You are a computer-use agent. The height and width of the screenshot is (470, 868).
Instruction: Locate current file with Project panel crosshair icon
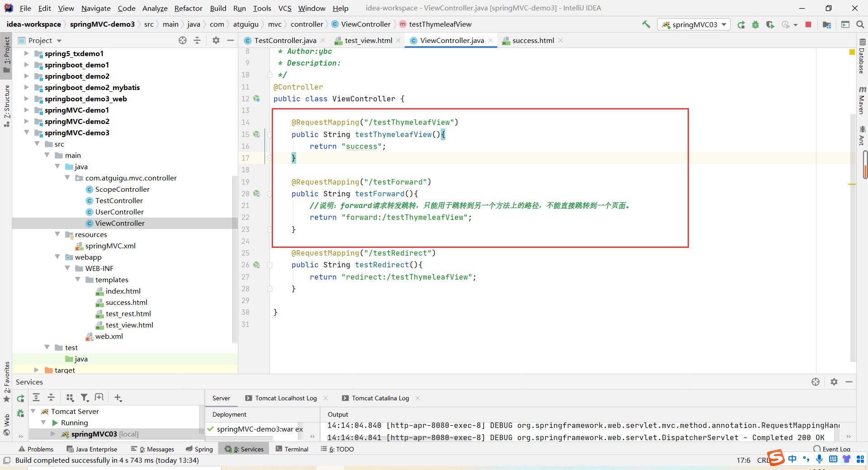pyautogui.click(x=183, y=40)
